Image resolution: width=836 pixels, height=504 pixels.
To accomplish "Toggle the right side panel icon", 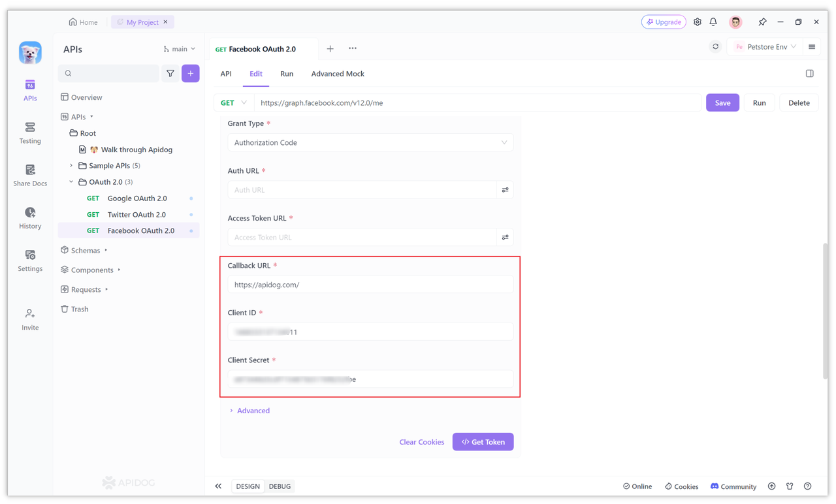I will (x=810, y=74).
